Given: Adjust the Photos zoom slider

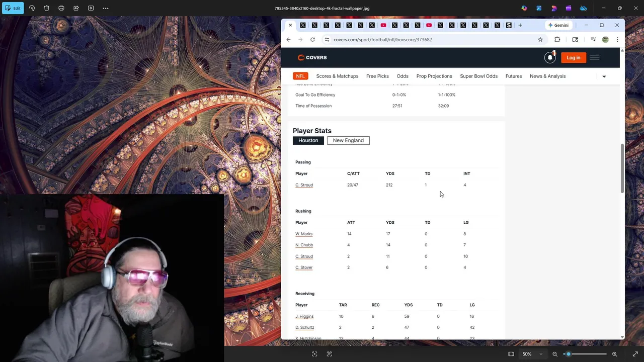Looking at the screenshot, I should coord(569,354).
